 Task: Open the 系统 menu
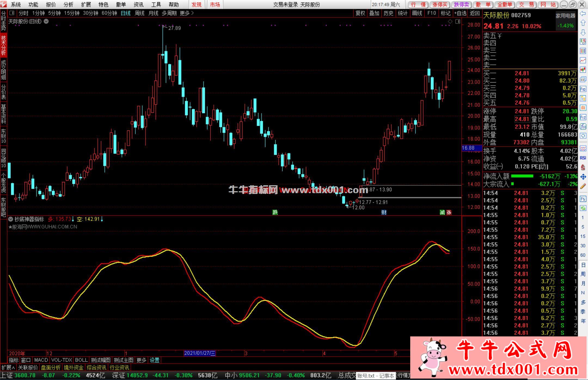(x=16, y=5)
